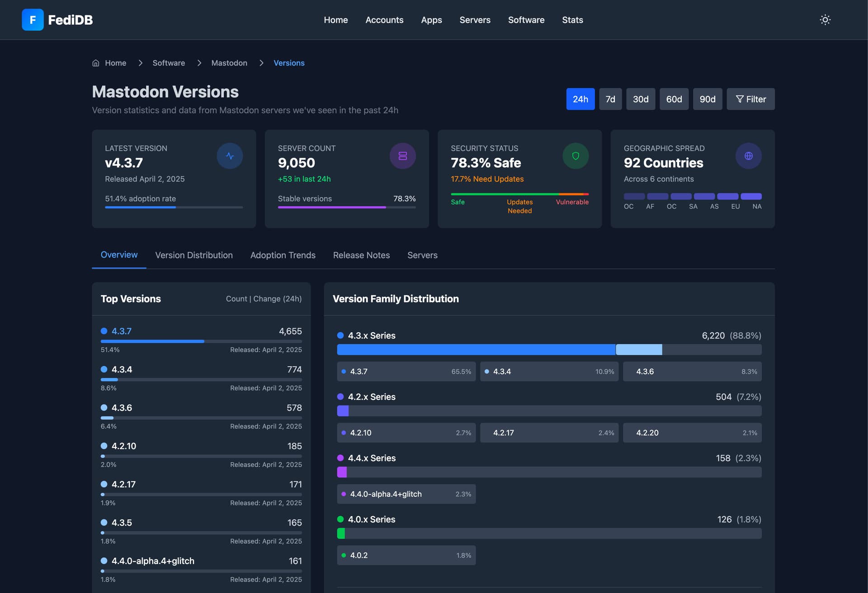Click the 4.3.4 chip showing 10.9%
868x593 pixels.
[x=549, y=372]
